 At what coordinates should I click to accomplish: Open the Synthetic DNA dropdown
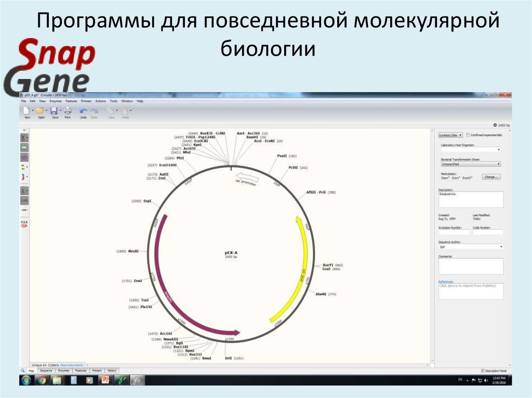point(450,135)
